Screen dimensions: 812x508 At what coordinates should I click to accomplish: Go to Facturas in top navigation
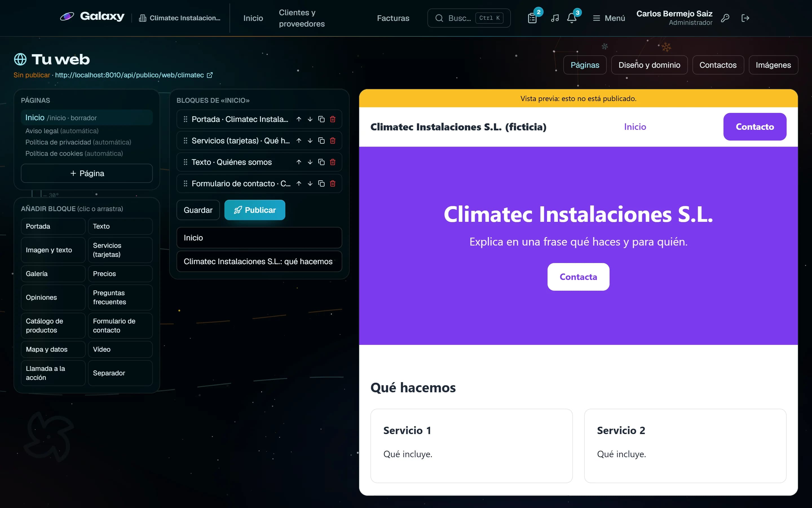coord(393,18)
